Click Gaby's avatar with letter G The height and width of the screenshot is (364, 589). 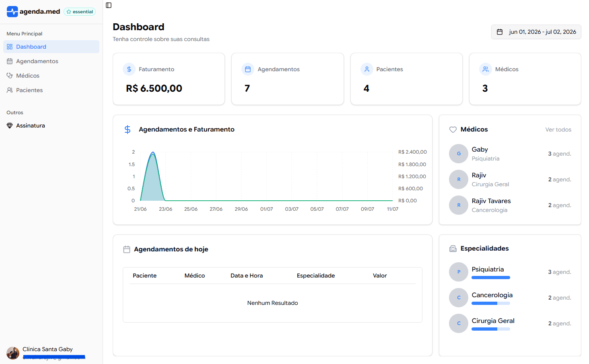tap(459, 154)
